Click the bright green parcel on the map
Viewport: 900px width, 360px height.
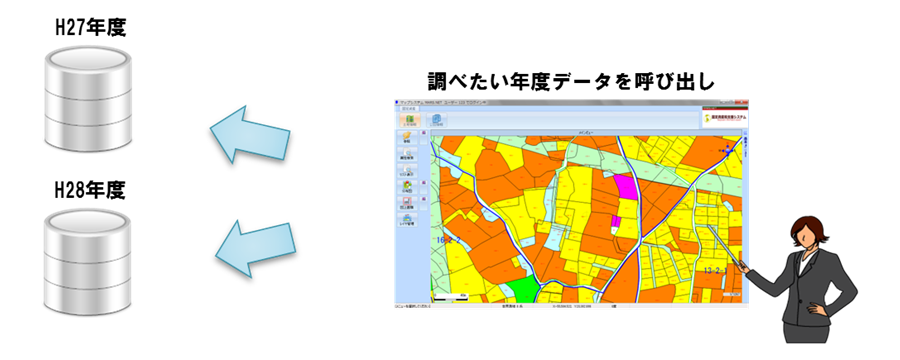tap(523, 289)
